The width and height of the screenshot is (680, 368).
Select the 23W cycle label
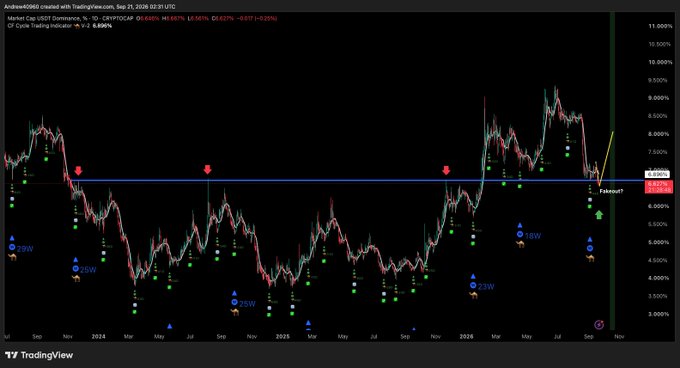click(x=486, y=287)
